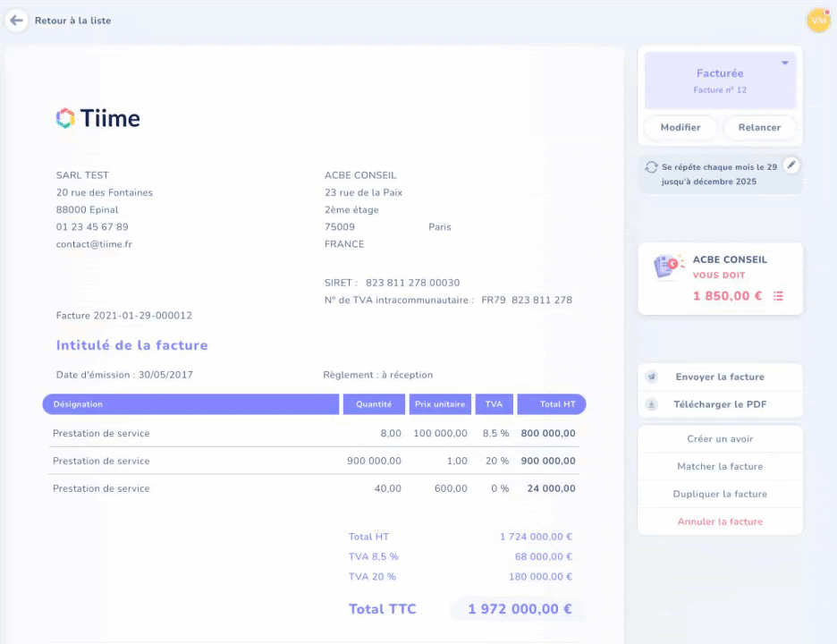Click Facture 2021-01-29-000012 reference
The width and height of the screenshot is (837, 644).
(x=123, y=316)
